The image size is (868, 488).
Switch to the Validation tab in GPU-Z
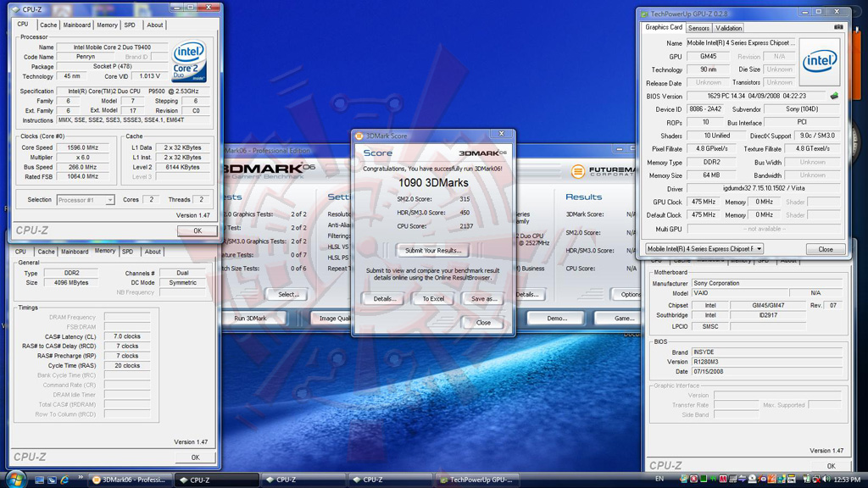[x=728, y=28]
